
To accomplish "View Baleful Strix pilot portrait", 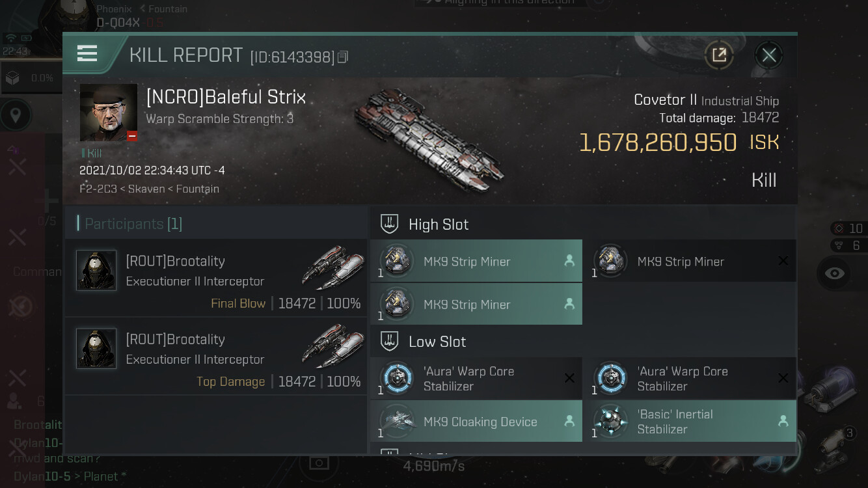I will click(108, 112).
